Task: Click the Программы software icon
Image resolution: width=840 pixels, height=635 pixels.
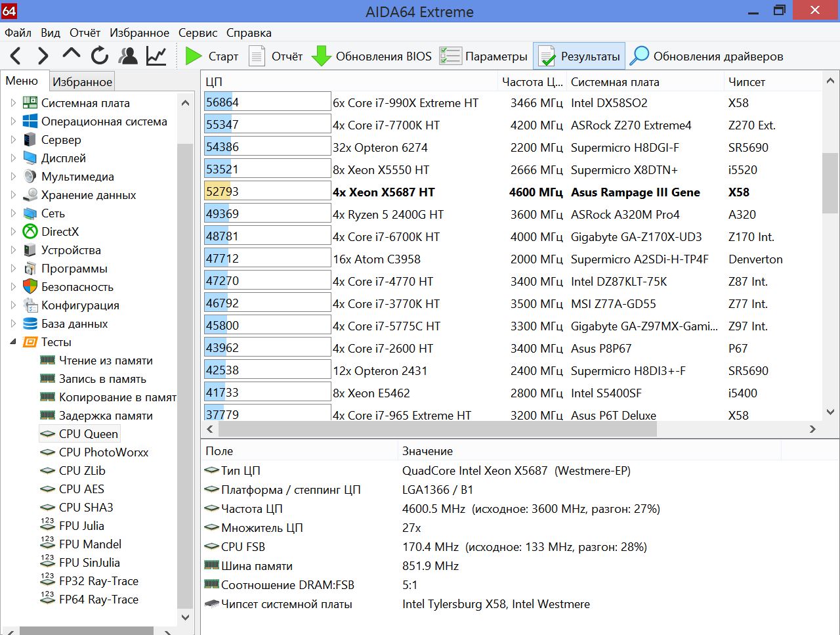Action: (30, 269)
